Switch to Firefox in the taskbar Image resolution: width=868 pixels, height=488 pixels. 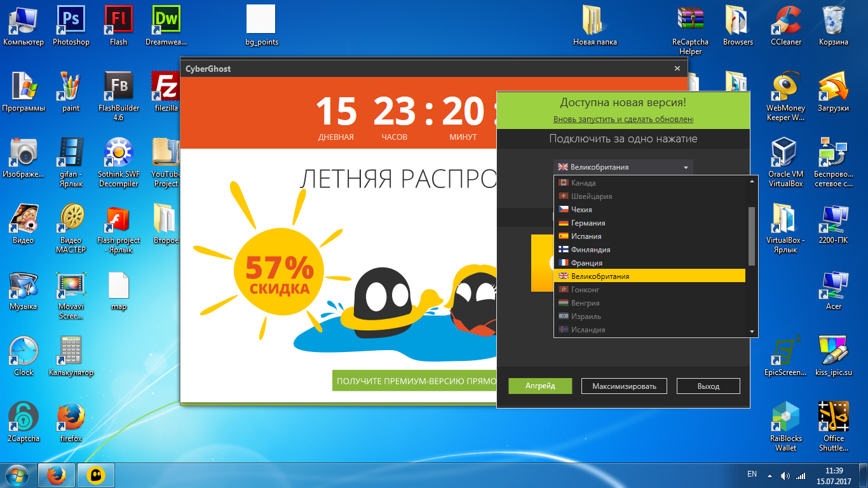click(x=57, y=475)
